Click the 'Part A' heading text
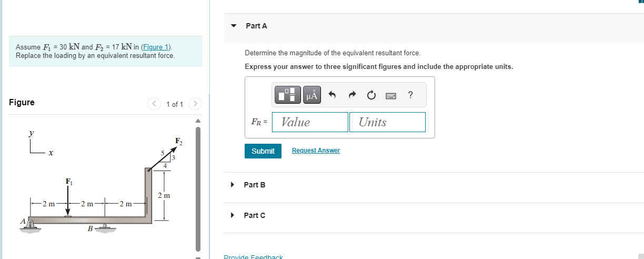 (x=256, y=26)
